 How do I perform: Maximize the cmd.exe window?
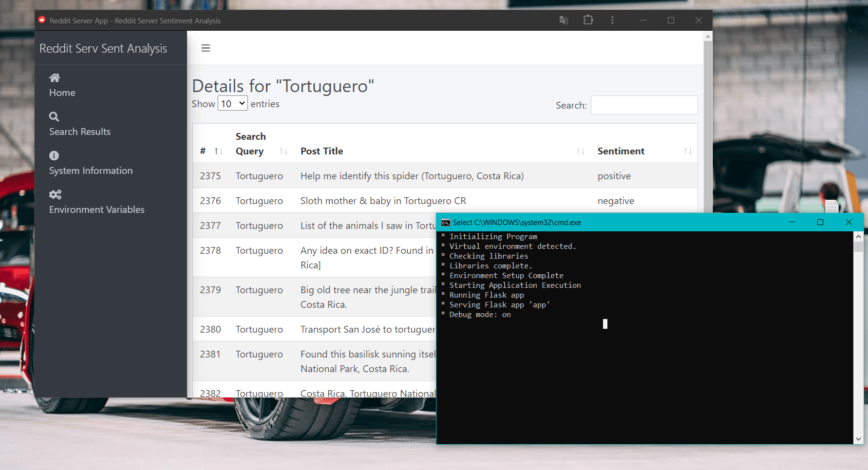click(820, 222)
